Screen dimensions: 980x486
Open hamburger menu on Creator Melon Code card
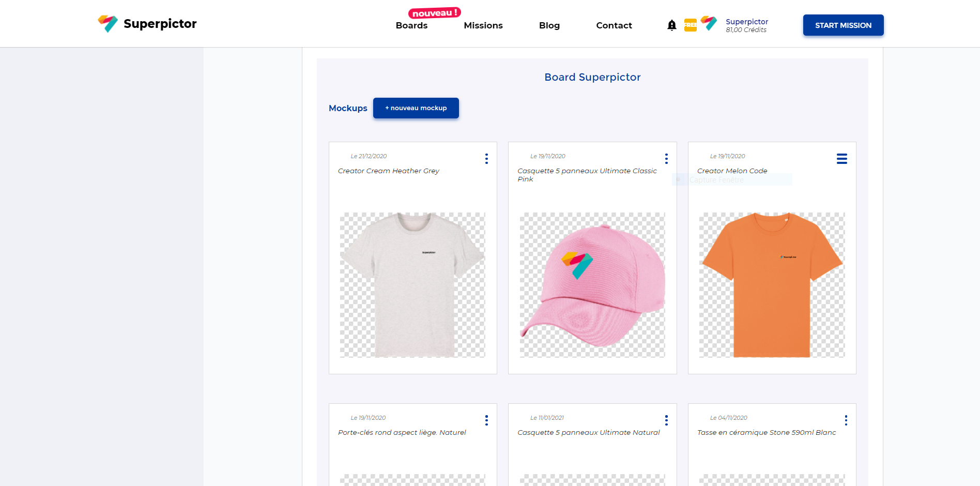pos(841,159)
